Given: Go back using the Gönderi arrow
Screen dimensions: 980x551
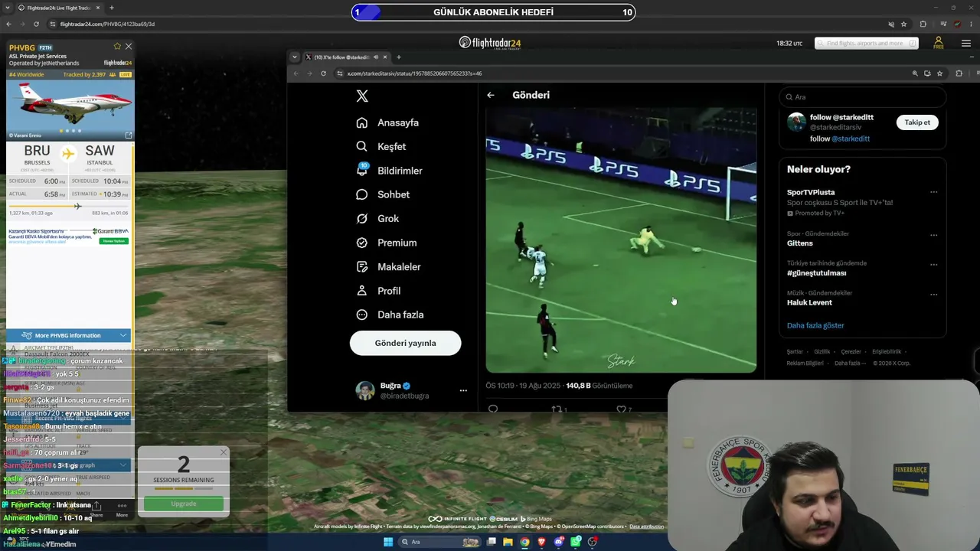Looking at the screenshot, I should (491, 95).
